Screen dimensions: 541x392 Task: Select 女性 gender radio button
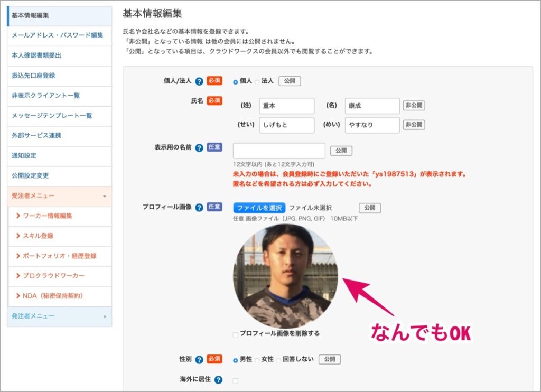coord(257,360)
